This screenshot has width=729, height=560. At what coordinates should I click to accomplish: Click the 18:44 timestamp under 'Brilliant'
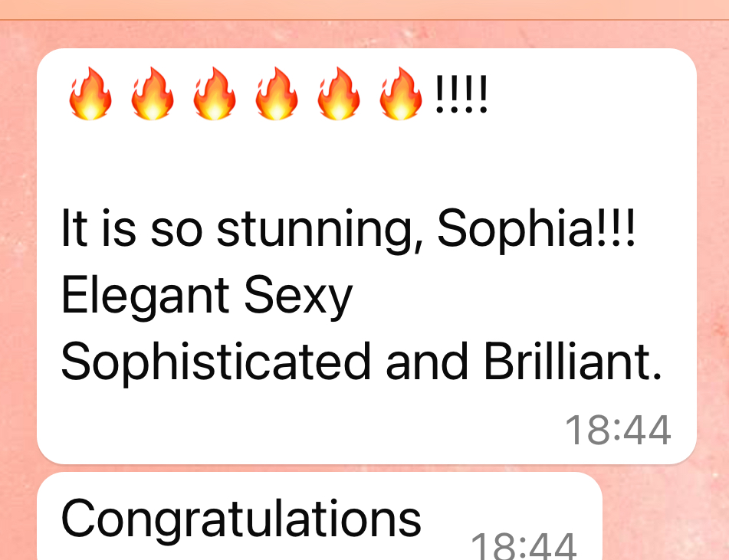coord(618,431)
